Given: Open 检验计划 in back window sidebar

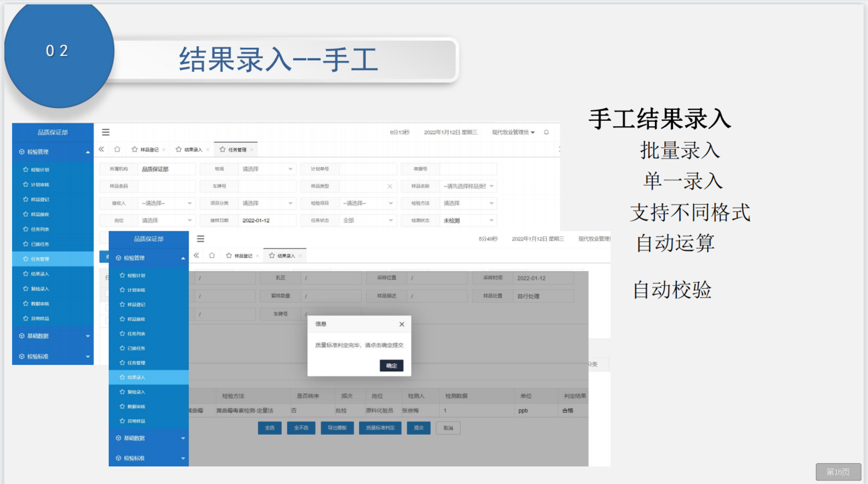Looking at the screenshot, I should [53, 169].
